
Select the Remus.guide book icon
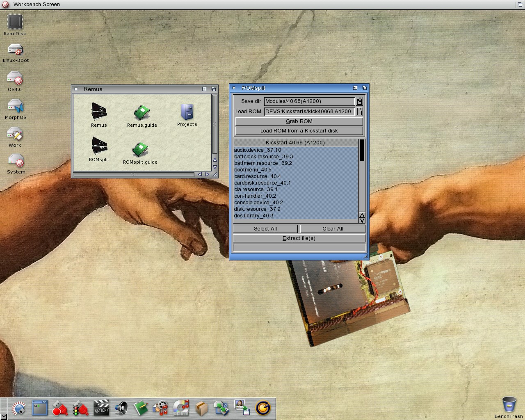142,112
